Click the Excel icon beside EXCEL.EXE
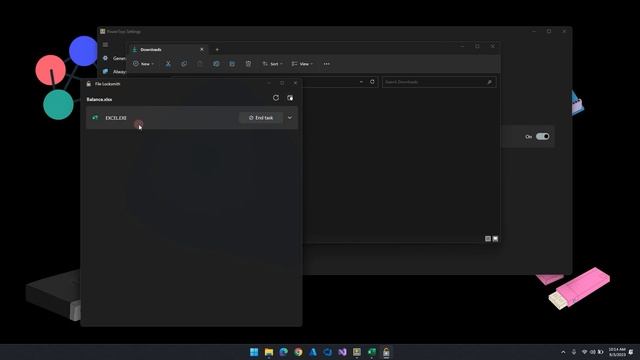Viewport: 640px width, 360px height. point(95,118)
